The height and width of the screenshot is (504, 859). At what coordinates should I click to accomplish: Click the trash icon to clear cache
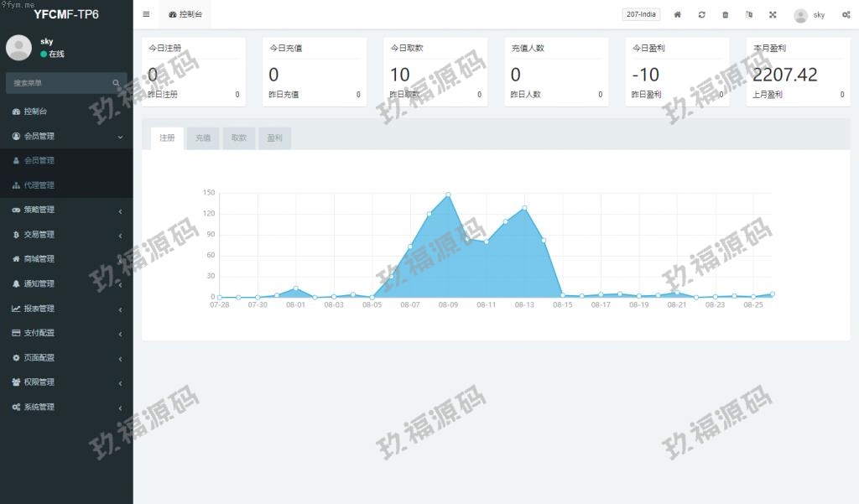726,14
